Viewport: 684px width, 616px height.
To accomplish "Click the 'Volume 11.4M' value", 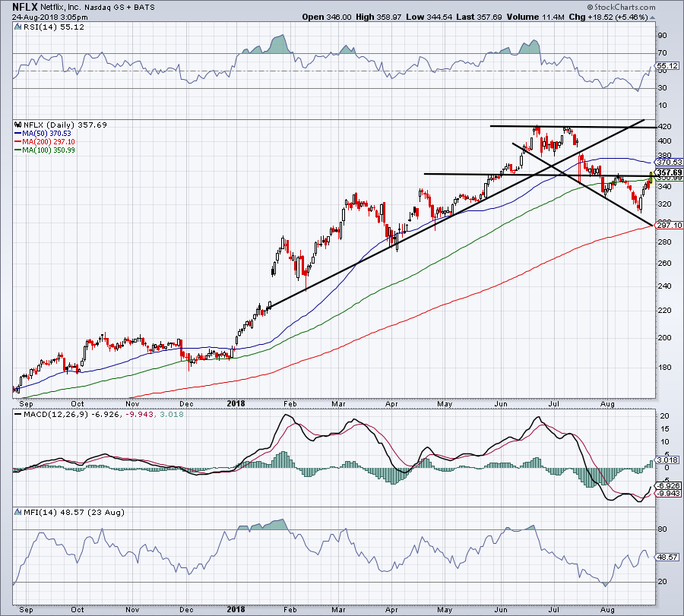I will click(x=536, y=17).
